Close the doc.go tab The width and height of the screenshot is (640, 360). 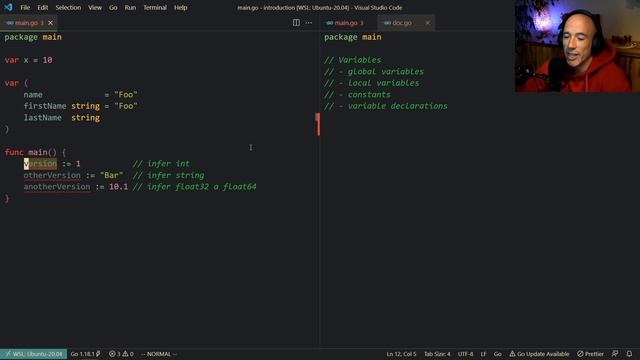427,23
